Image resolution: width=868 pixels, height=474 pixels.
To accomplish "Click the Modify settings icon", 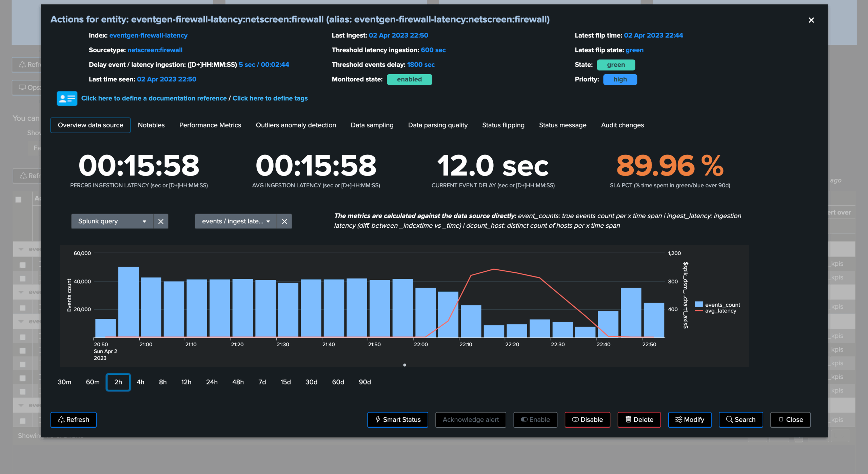I will [678, 419].
